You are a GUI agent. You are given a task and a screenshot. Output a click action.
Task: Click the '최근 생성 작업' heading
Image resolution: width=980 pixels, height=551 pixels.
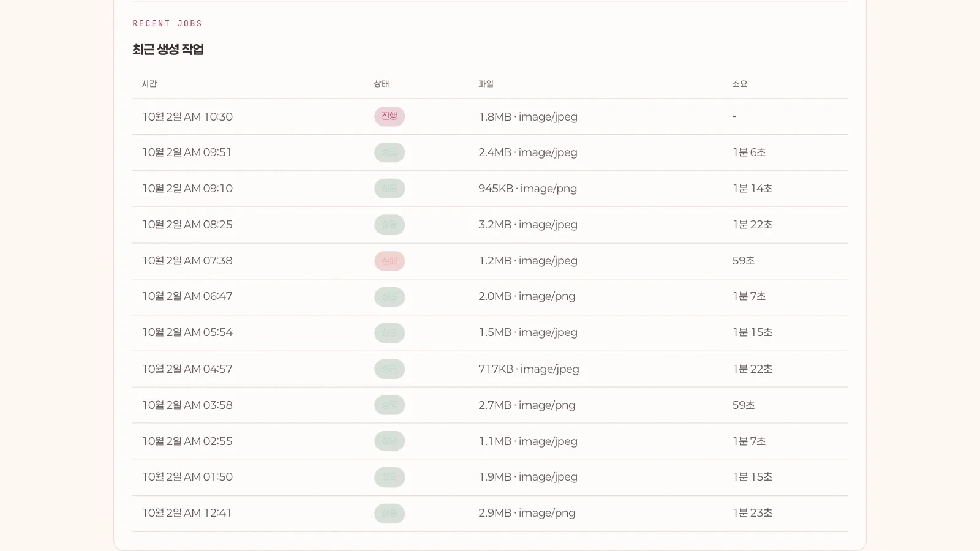[168, 50]
